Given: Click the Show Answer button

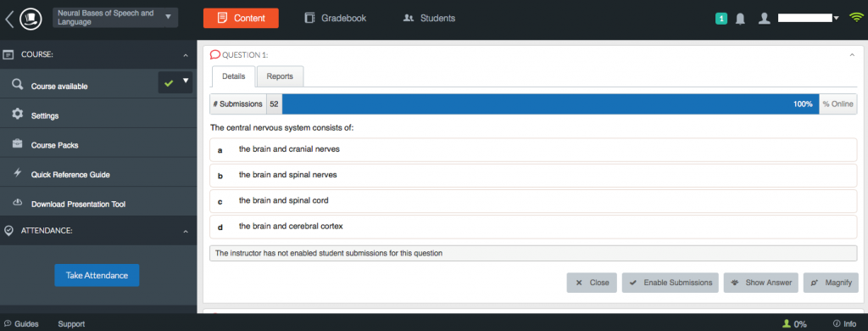Looking at the screenshot, I should coord(761,283).
